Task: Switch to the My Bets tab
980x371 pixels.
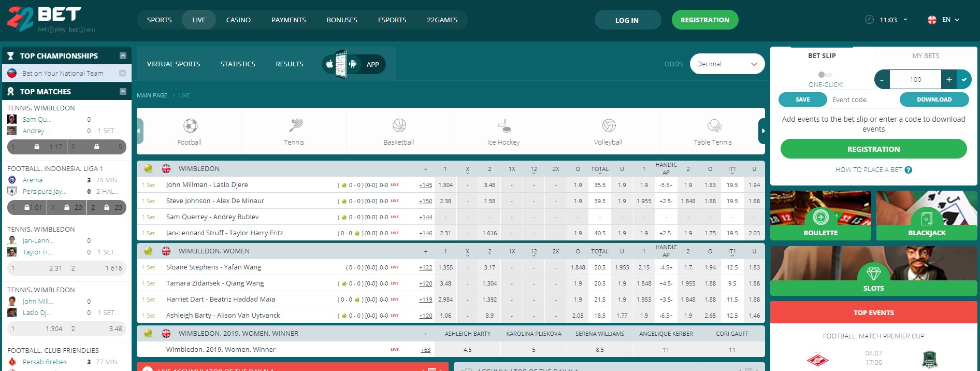Action: pos(926,55)
